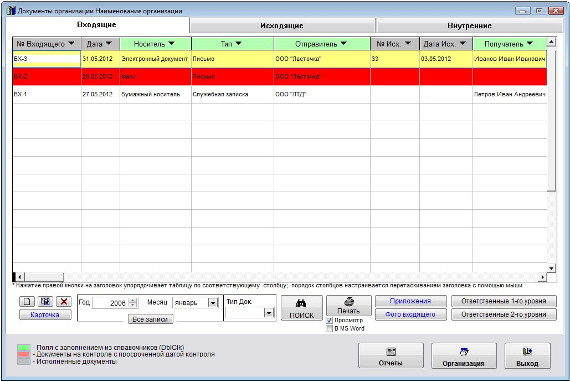Open filter arrow on Дата column
The height and width of the screenshot is (382, 570).
pos(109,44)
